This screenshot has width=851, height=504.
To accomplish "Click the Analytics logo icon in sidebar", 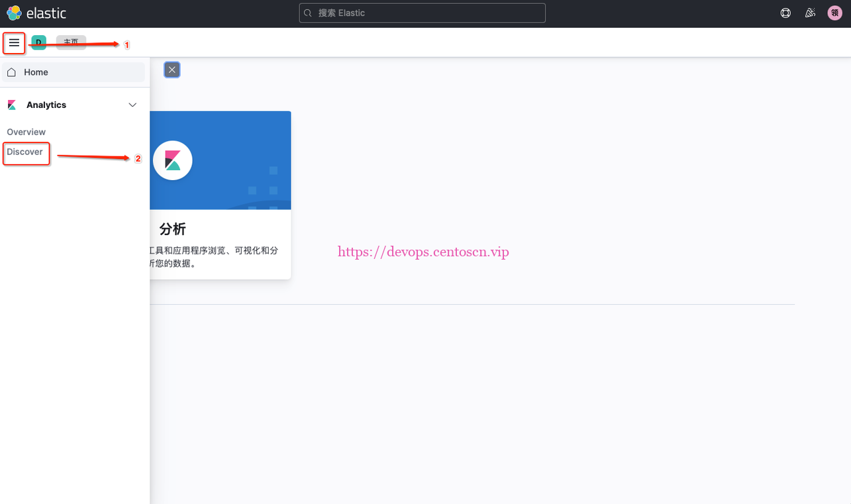I will (11, 104).
